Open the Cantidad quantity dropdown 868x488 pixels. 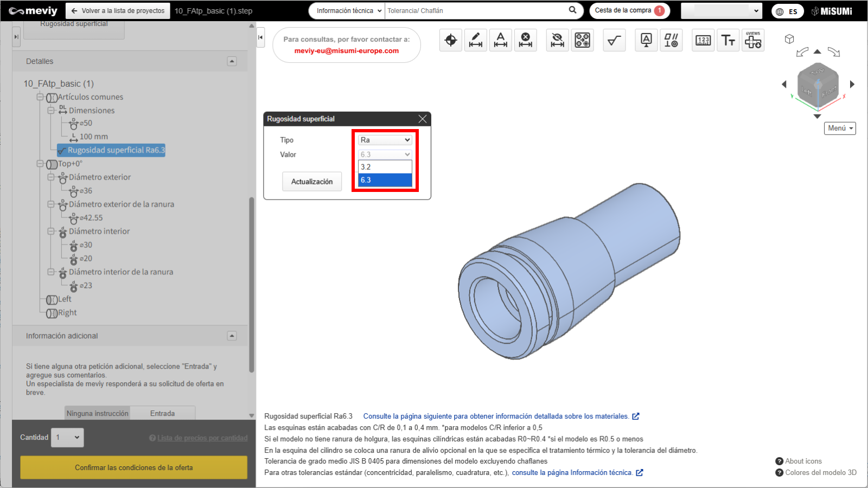pyautogui.click(x=68, y=438)
